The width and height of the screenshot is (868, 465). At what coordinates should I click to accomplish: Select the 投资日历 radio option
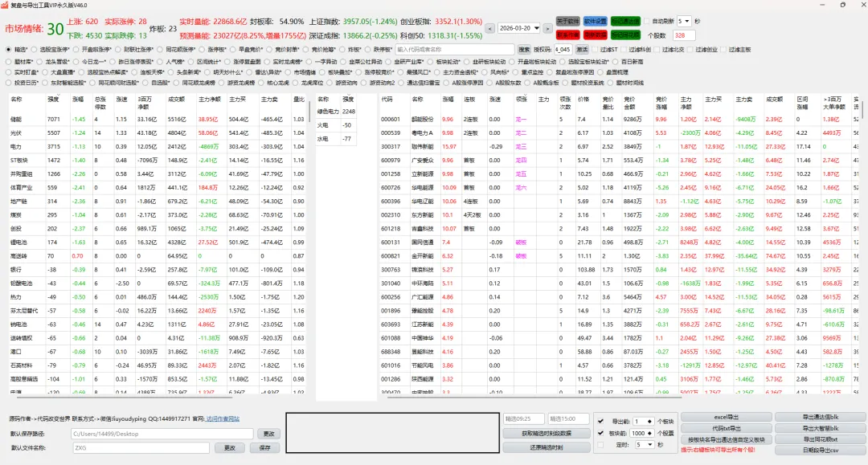[x=8, y=83]
